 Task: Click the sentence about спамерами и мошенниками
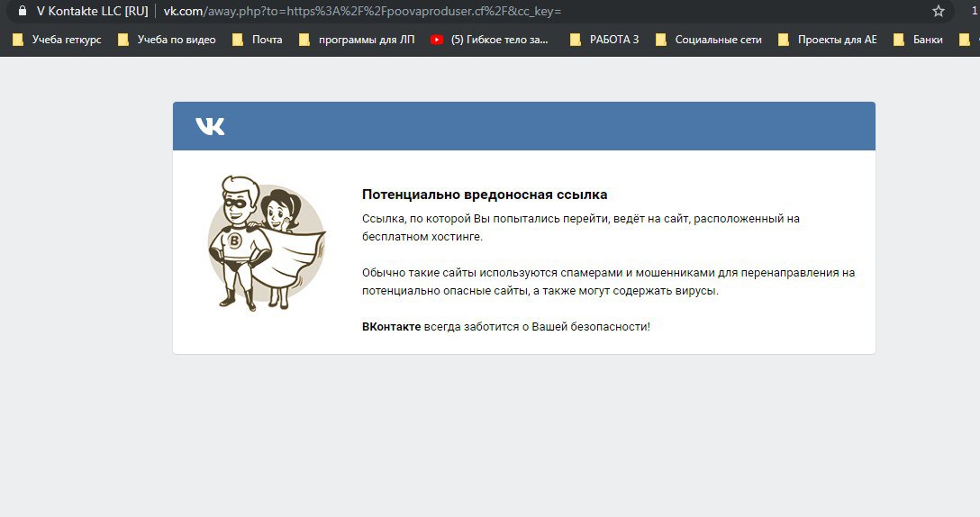608,281
